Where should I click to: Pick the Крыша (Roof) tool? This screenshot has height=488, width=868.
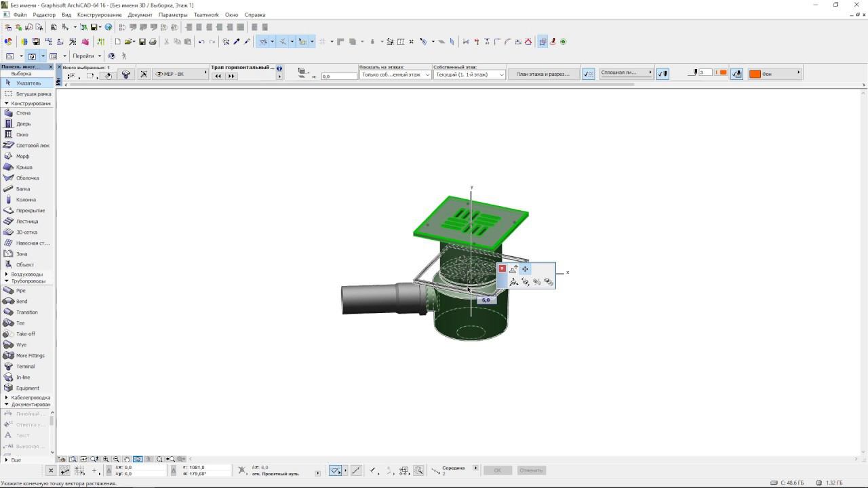pyautogui.click(x=24, y=167)
